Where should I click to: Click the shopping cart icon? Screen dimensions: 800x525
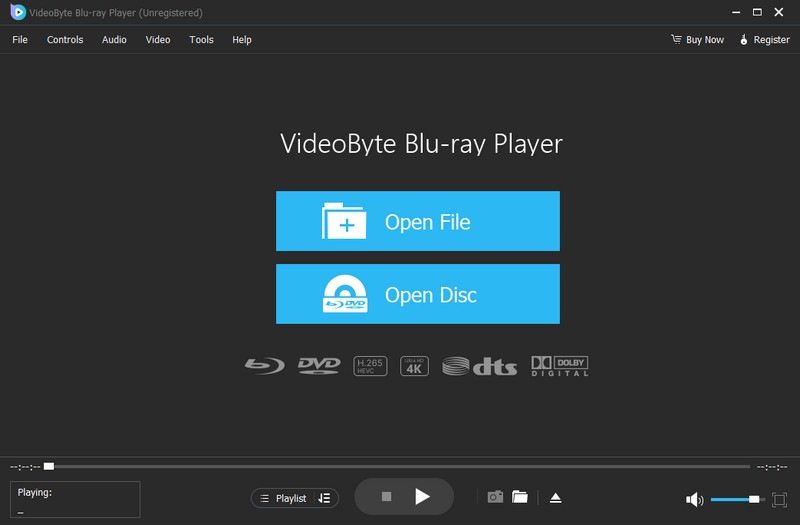(x=676, y=39)
